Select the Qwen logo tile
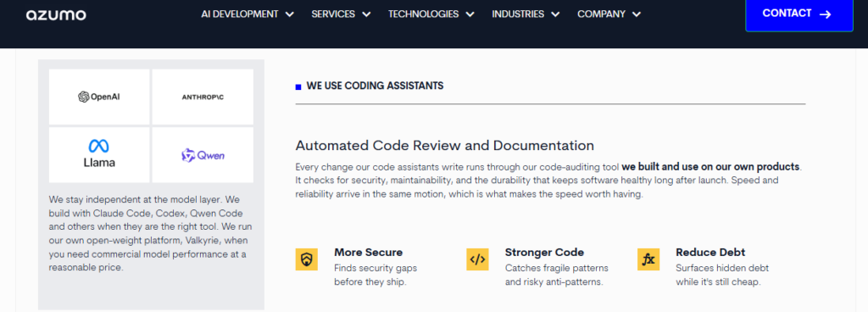 pos(203,155)
